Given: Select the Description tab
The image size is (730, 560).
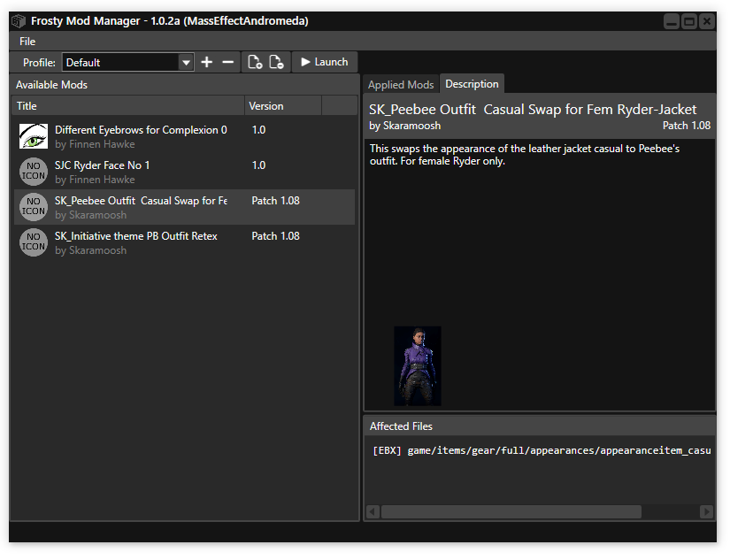Looking at the screenshot, I should (x=472, y=84).
